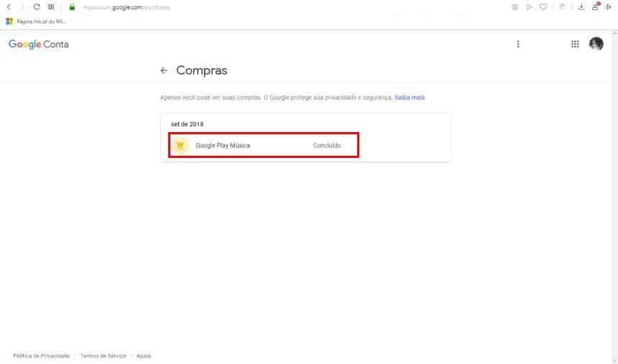Reload the page with the refresh icon
Screen dimensions: 618x364
click(37, 7)
